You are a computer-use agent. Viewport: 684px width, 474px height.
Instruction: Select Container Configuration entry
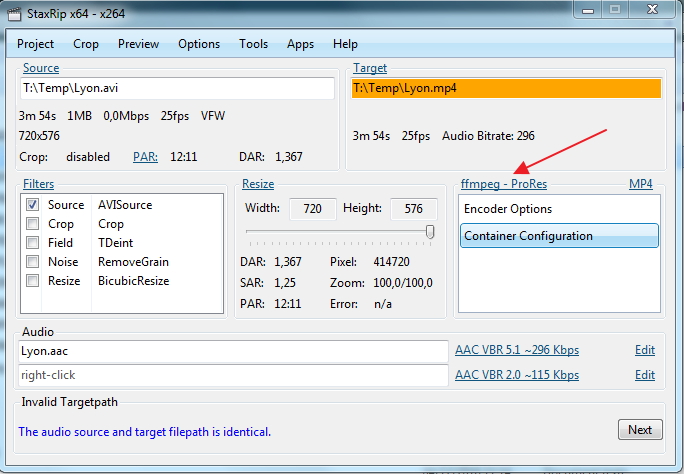(x=559, y=236)
